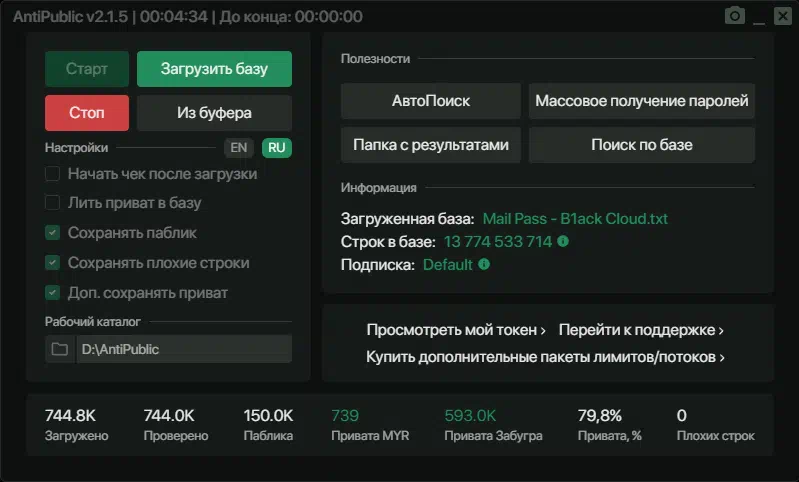This screenshot has height=482, width=799.
Task: Select the RU language toggle
Action: point(277,148)
